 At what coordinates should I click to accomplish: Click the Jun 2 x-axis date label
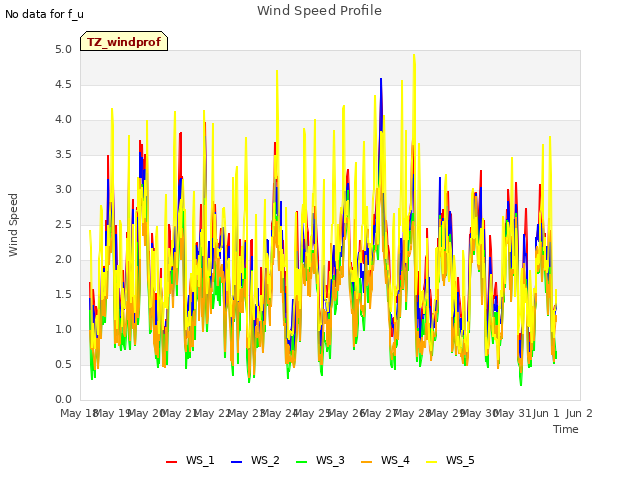tap(579, 413)
